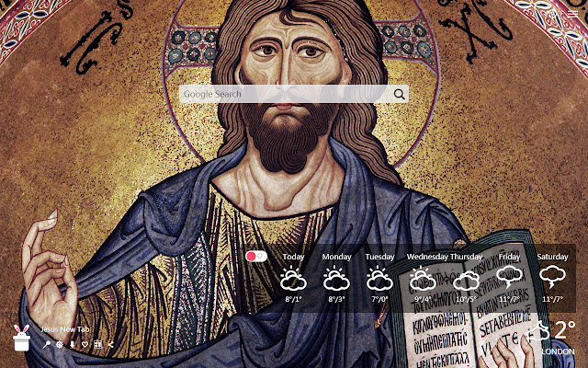Click the Friday forecast label
This screenshot has height=368, width=588.
[509, 257]
